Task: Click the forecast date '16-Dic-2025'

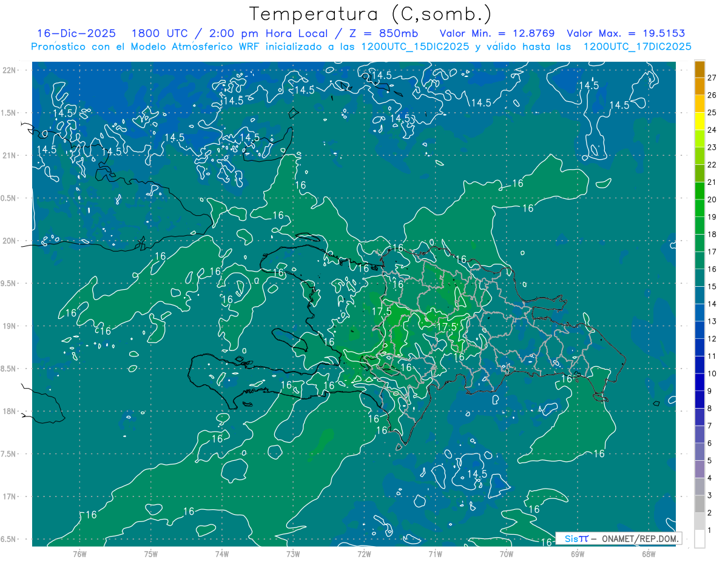Action: point(76,33)
